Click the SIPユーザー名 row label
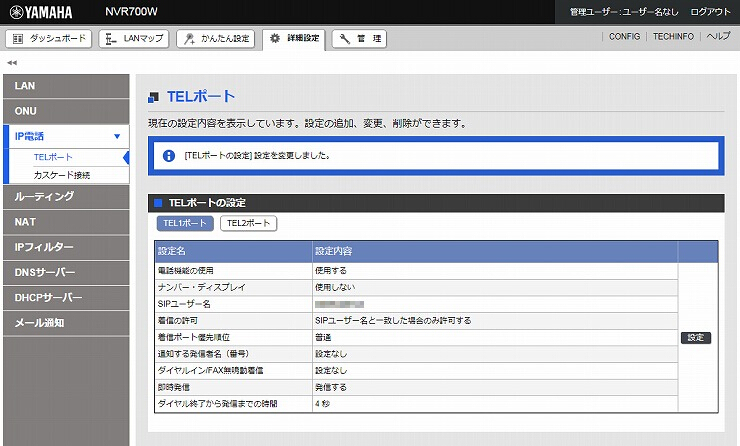Viewport: 740px width, 446px height. [x=184, y=304]
